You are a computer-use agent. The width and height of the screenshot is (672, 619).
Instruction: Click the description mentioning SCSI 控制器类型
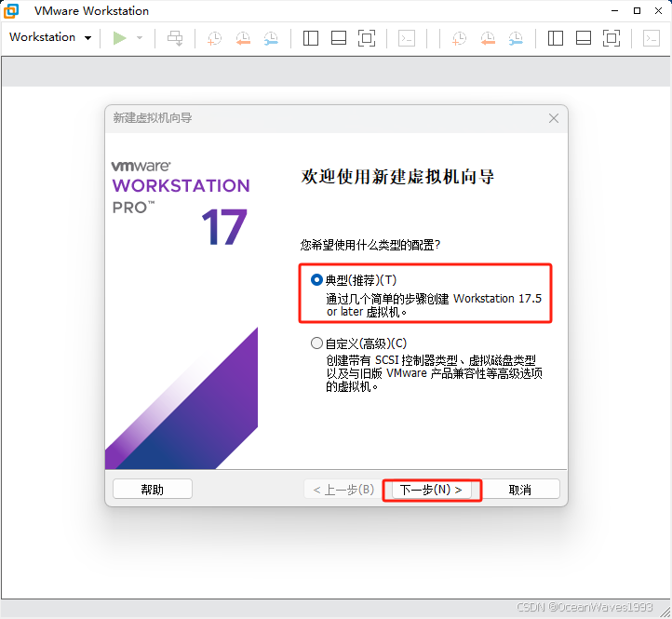click(434, 373)
